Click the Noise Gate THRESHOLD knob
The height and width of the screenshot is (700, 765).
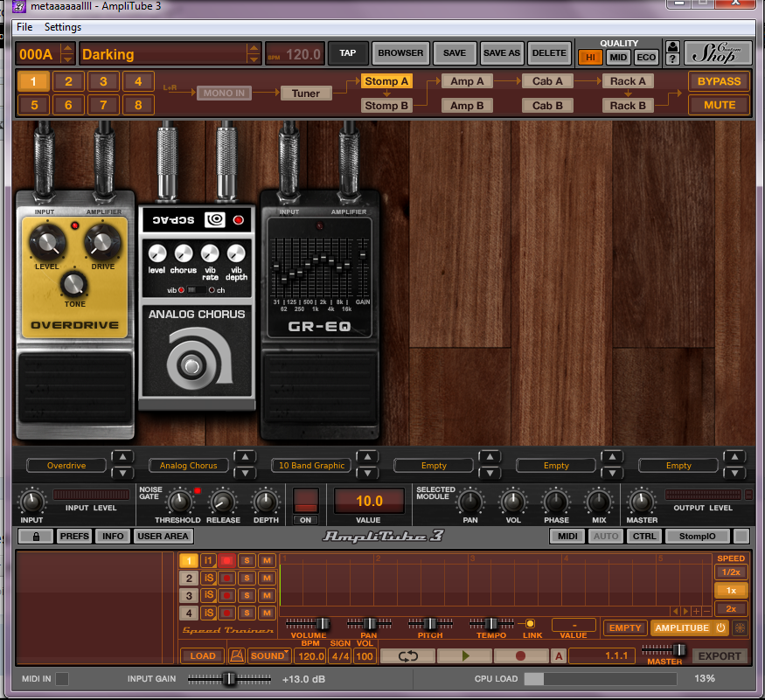click(179, 502)
